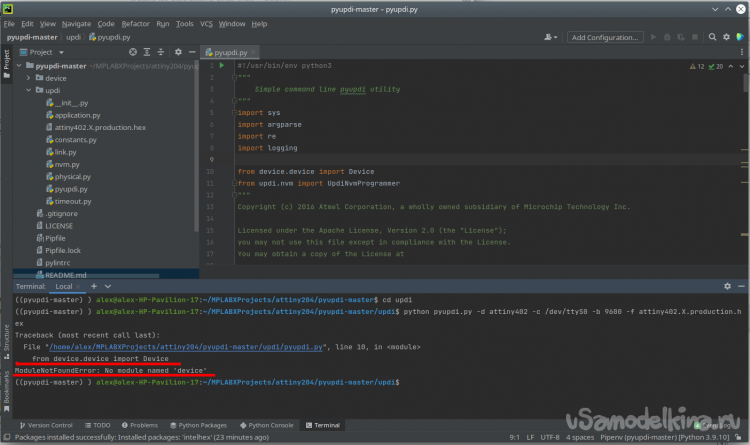Select constants.py in the project tree

point(74,140)
